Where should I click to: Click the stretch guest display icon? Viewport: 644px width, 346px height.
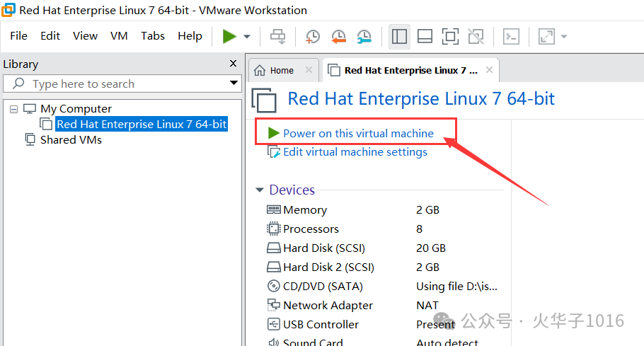(x=546, y=37)
